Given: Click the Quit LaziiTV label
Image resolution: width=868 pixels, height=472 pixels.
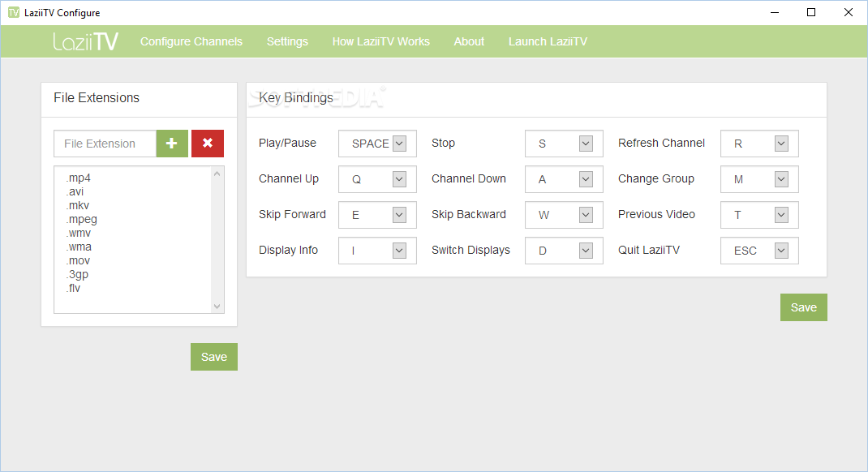Looking at the screenshot, I should click(649, 250).
